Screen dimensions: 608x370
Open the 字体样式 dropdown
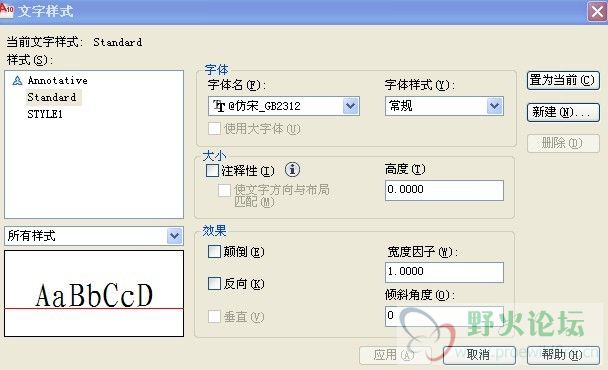(x=494, y=106)
